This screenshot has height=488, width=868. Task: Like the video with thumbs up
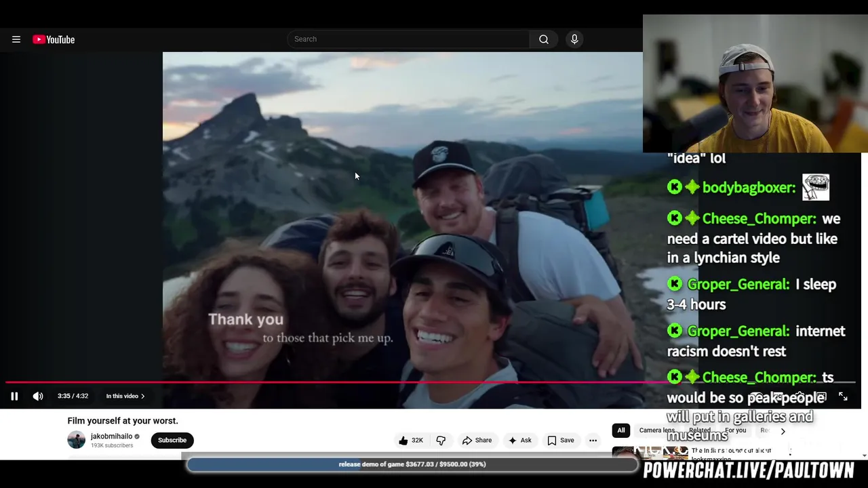tap(411, 440)
